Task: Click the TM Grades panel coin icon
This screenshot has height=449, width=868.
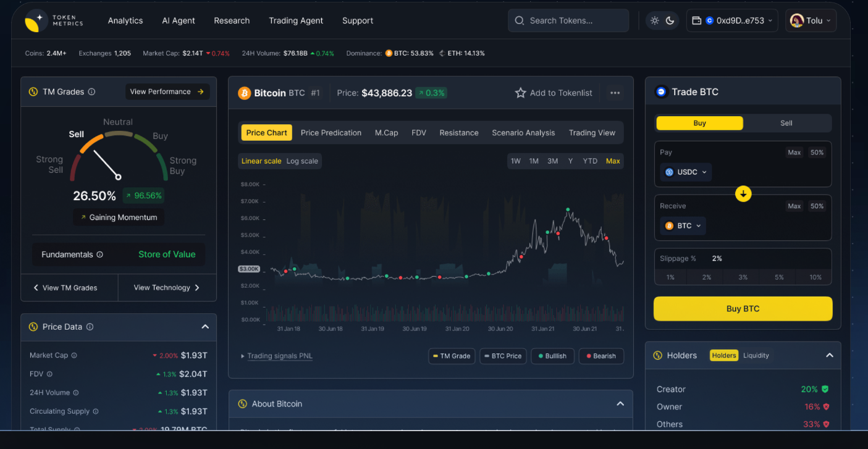Action: [33, 92]
